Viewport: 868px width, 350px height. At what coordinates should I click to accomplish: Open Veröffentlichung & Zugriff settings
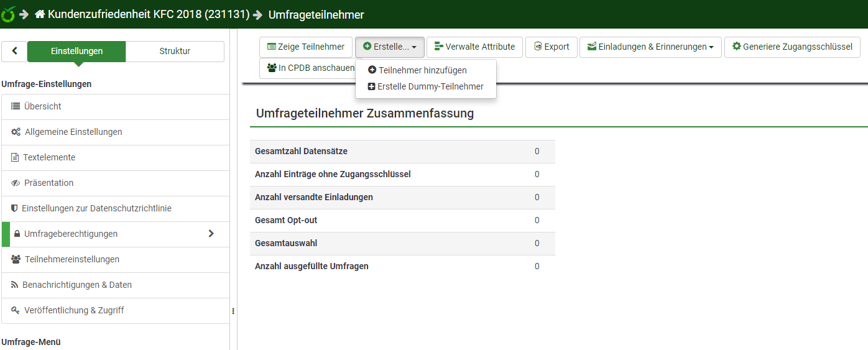tap(74, 310)
